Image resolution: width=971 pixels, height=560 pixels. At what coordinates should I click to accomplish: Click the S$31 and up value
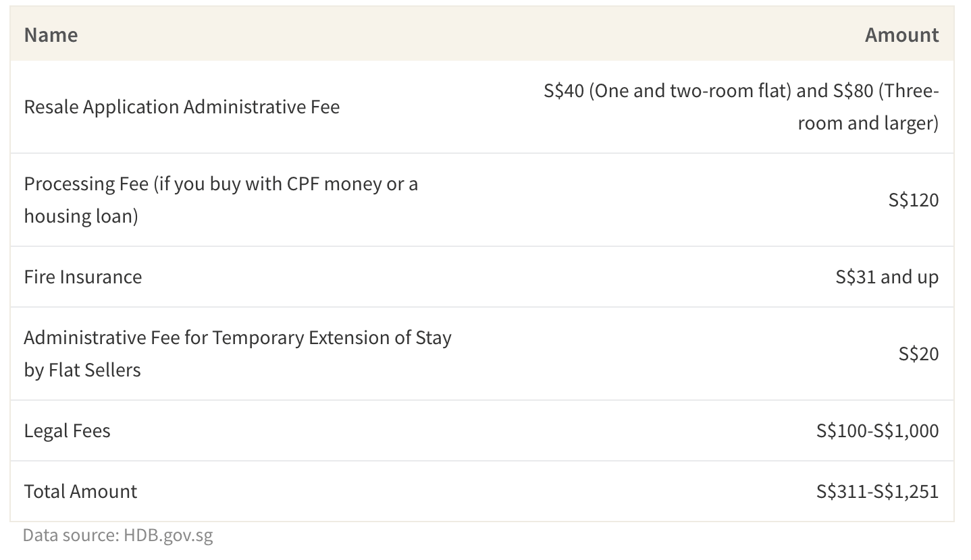(x=887, y=277)
